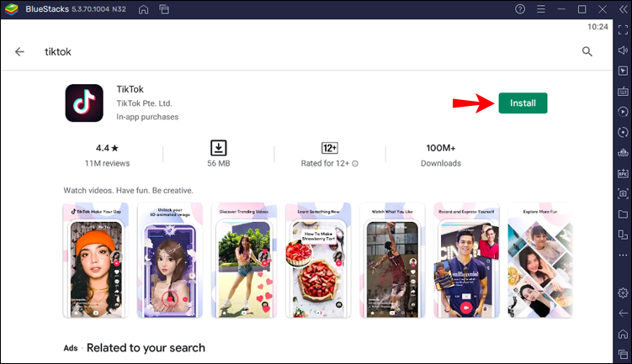Click the 12+ content rating badge
632x364 pixels.
point(329,148)
